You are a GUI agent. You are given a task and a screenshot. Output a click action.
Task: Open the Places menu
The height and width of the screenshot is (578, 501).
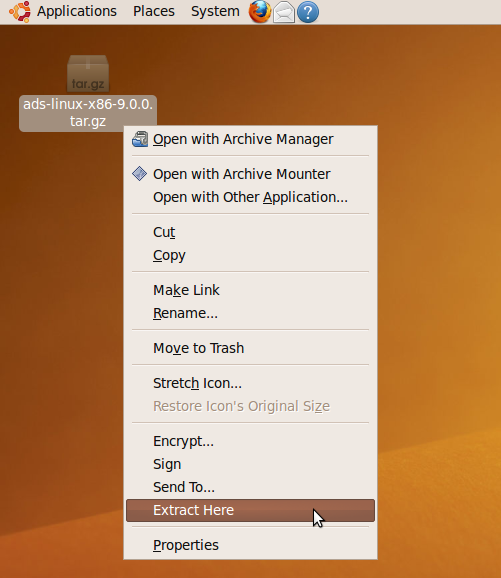tap(154, 11)
